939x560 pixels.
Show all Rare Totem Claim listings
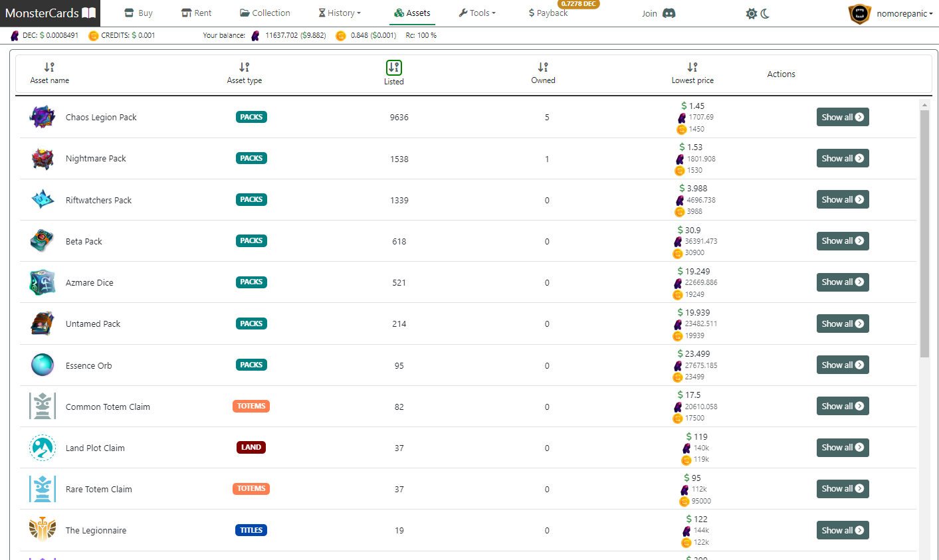coord(843,489)
